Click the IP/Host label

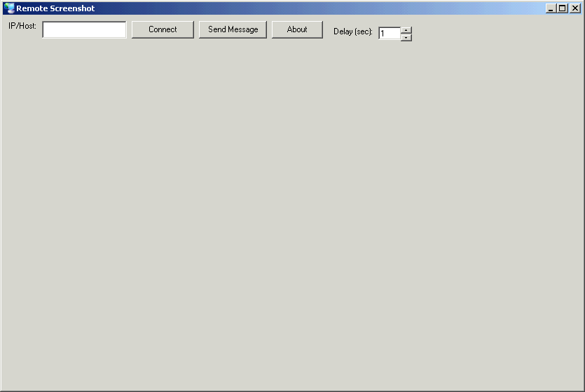(22, 26)
